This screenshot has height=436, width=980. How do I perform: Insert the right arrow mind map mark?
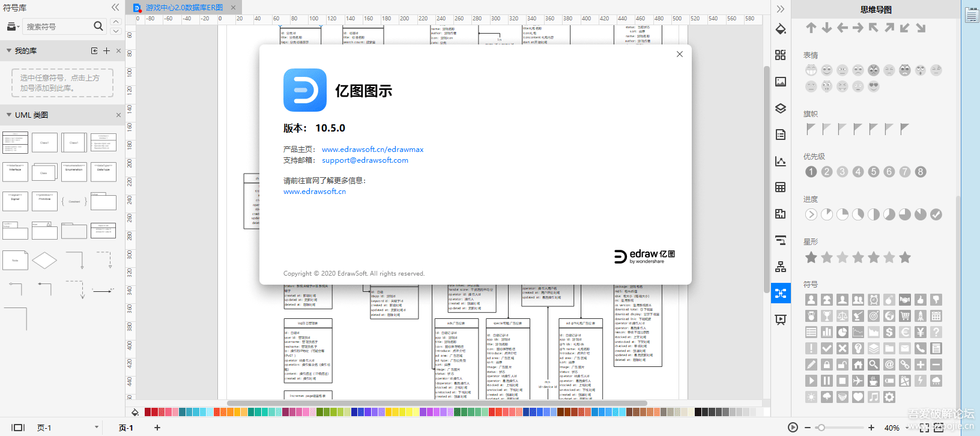858,28
